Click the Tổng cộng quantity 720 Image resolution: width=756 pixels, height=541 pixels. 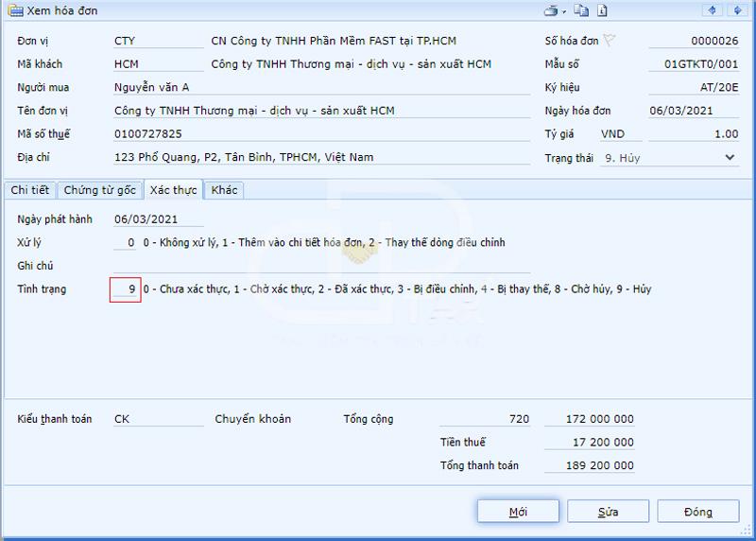pos(485,419)
